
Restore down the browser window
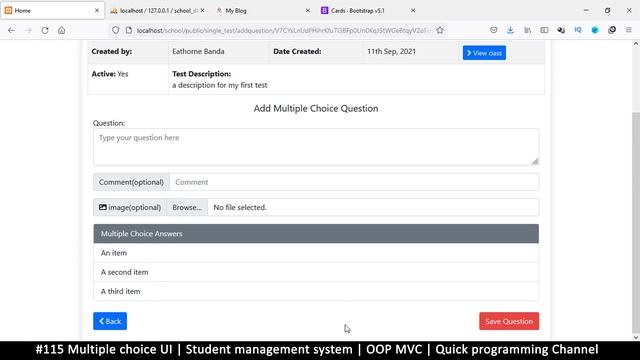coord(607,11)
